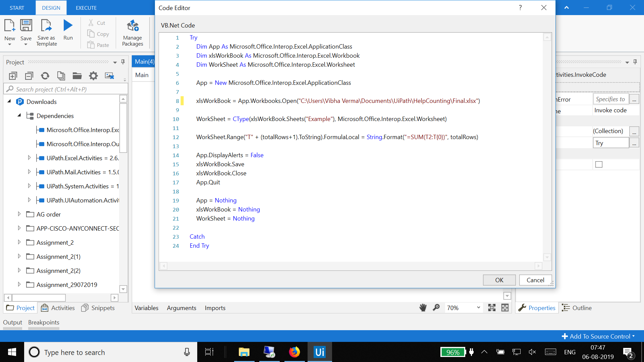Click Fit to Screen icon near zoom

[492, 308]
